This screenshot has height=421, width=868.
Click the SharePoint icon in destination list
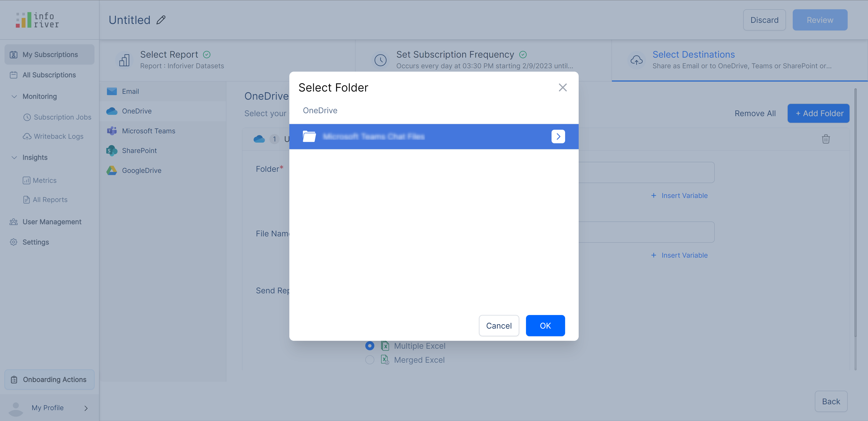[111, 151]
